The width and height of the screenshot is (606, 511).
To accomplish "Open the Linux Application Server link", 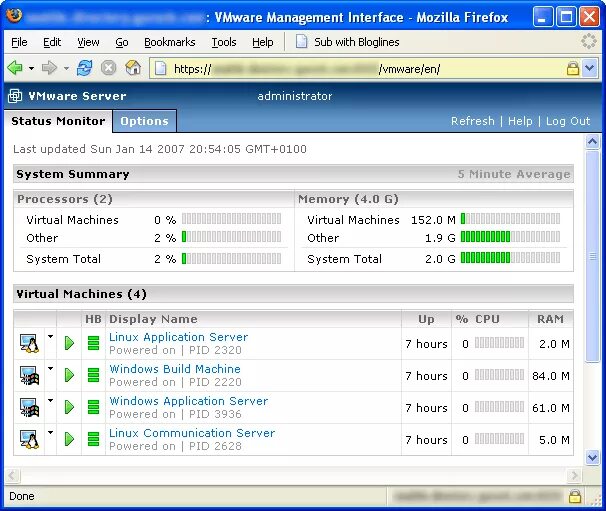I will point(178,337).
